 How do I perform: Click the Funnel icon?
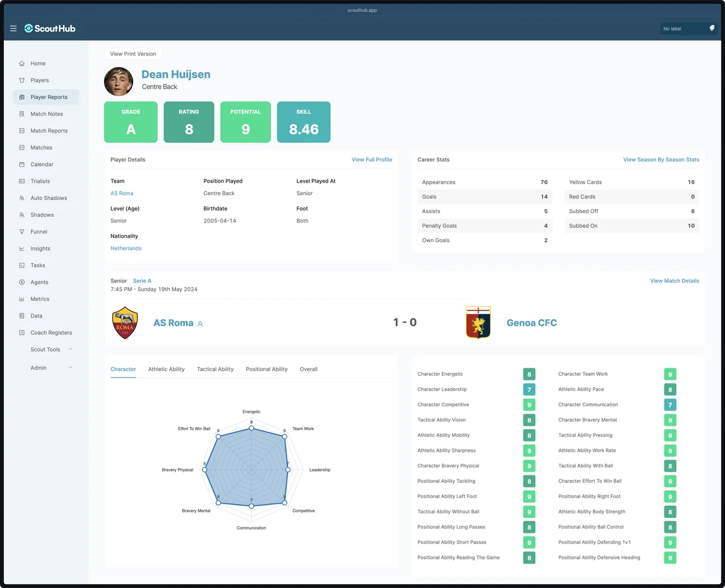22,232
